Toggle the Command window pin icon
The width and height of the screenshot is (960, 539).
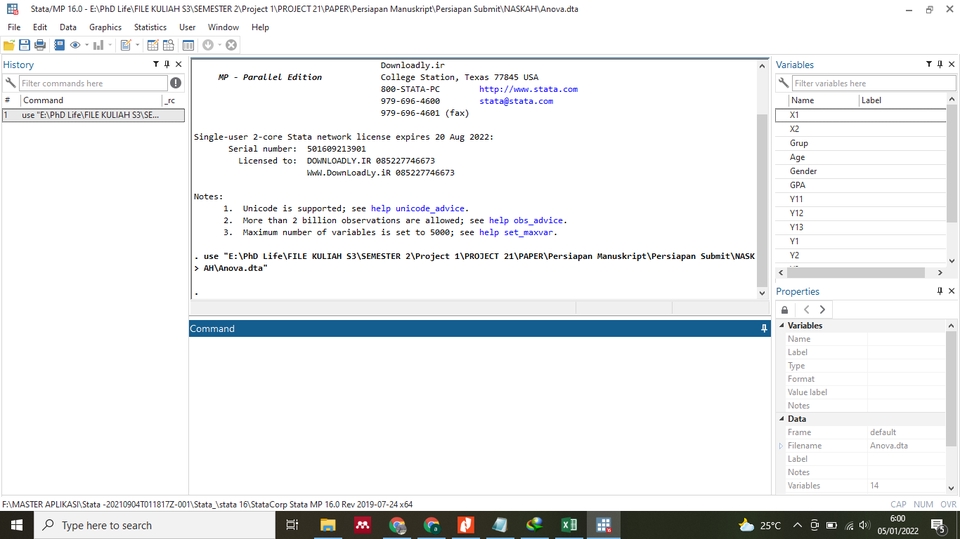[x=764, y=329]
